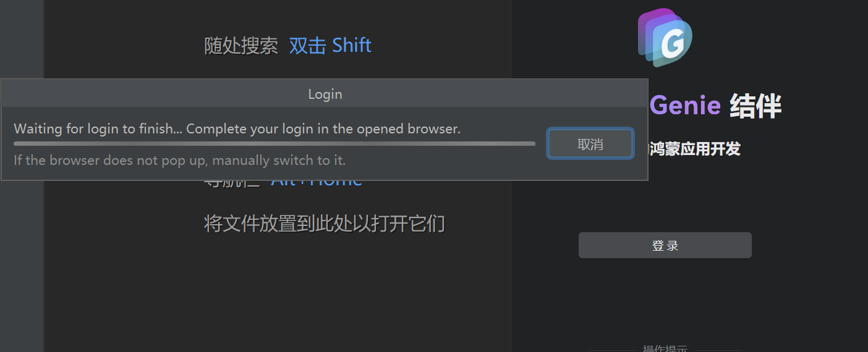Click the purple Genie heading word
The height and width of the screenshot is (352, 868).
[685, 106]
